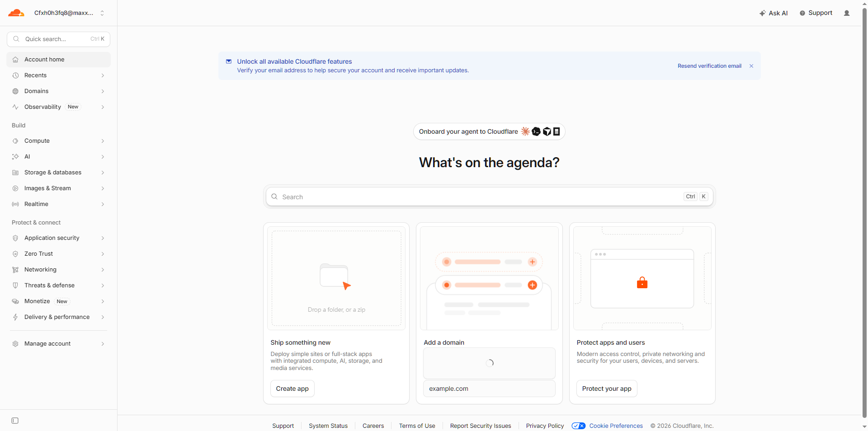The image size is (868, 431).
Task: Expand the Recents chevron
Action: 103,75
